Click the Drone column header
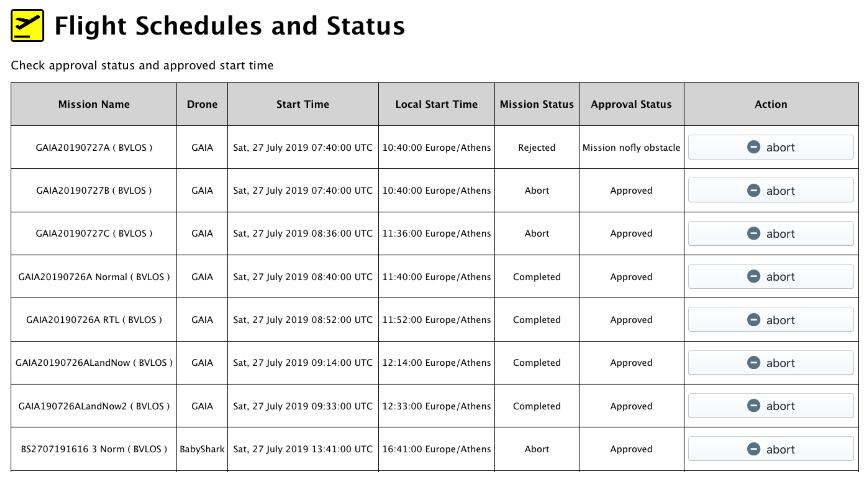 point(202,104)
